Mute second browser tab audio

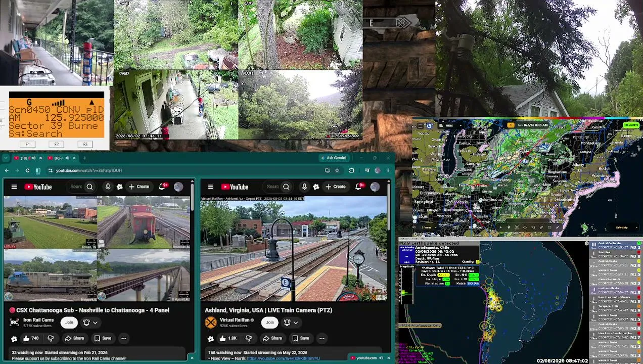(x=66, y=158)
